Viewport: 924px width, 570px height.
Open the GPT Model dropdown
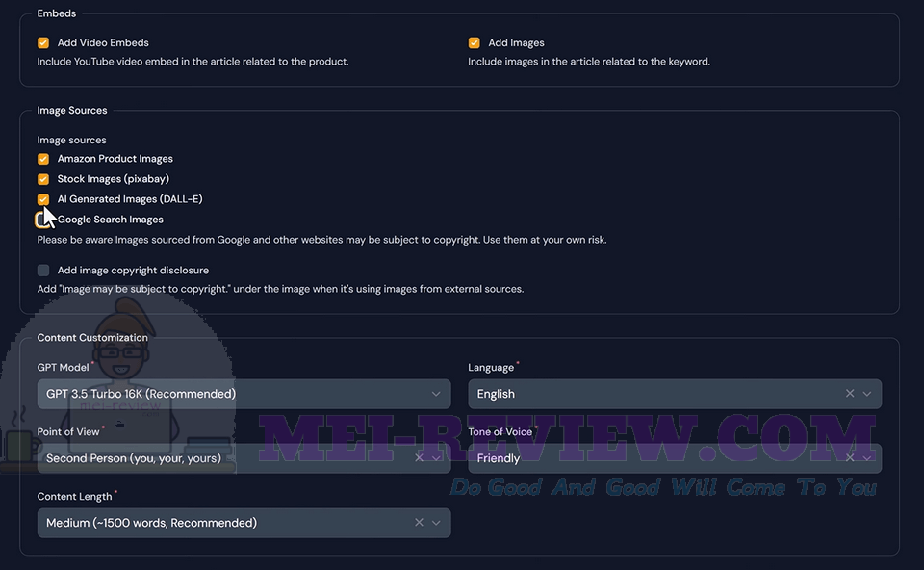click(244, 394)
